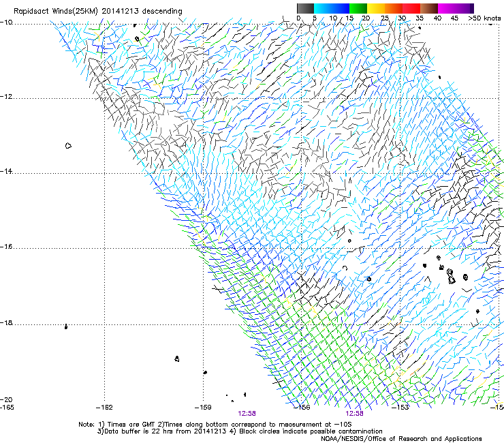Click the NOAA/NESDIS credit text
Screen dimensions: 504x443
point(401,439)
